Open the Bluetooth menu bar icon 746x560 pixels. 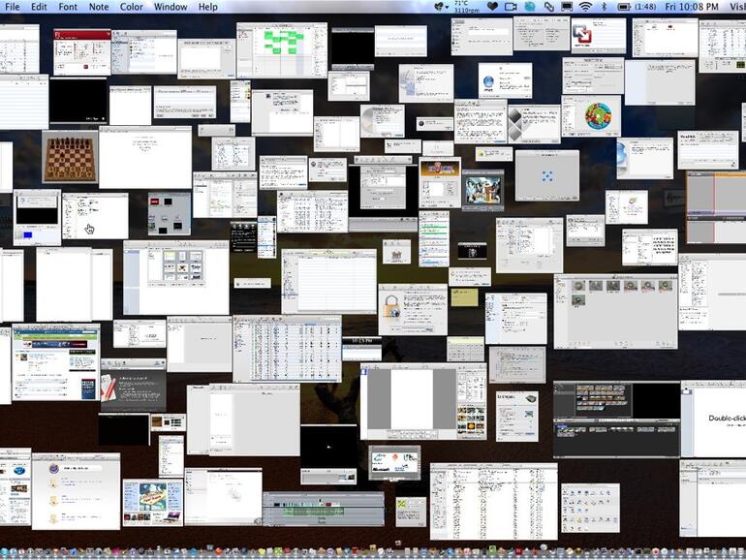pos(604,7)
